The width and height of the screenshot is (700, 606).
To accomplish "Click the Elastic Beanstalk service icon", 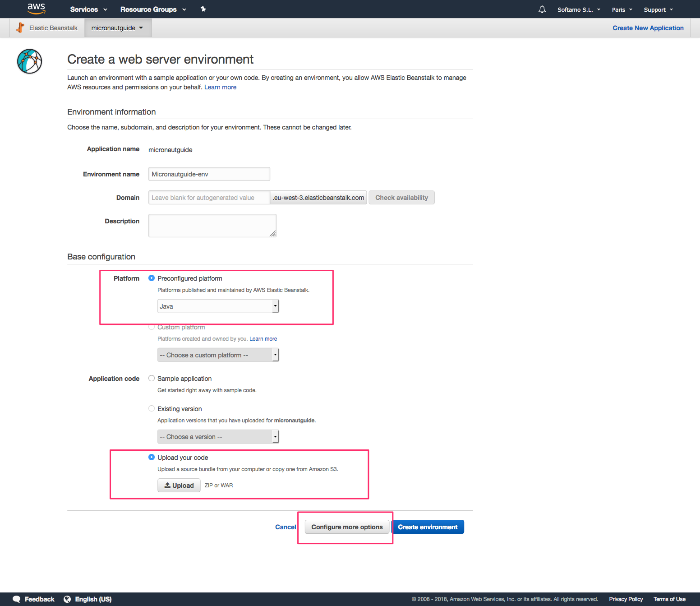I will tap(20, 28).
